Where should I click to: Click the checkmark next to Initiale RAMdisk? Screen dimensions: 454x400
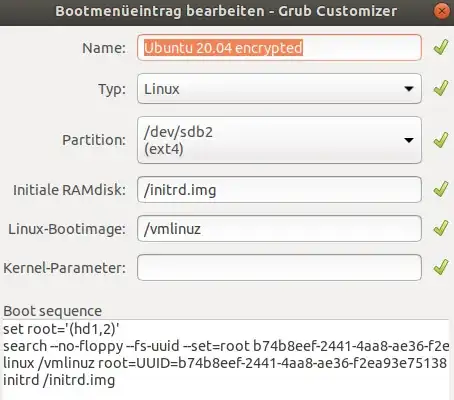click(441, 189)
